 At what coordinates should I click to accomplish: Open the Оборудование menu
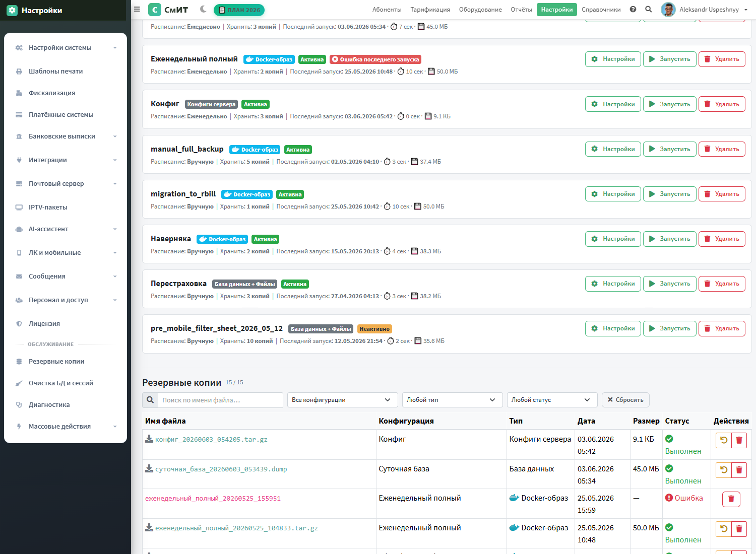pos(480,10)
